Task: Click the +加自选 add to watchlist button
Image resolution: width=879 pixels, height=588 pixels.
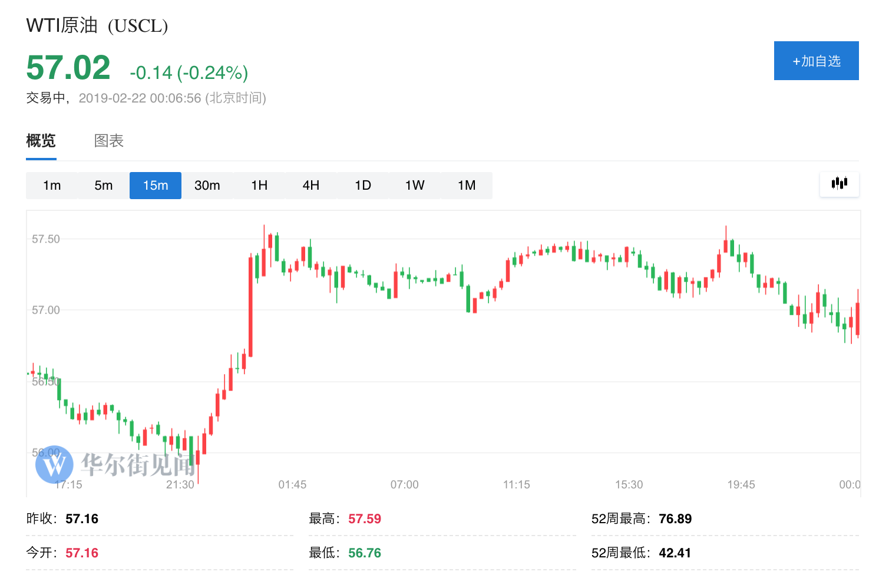Action: click(x=816, y=61)
